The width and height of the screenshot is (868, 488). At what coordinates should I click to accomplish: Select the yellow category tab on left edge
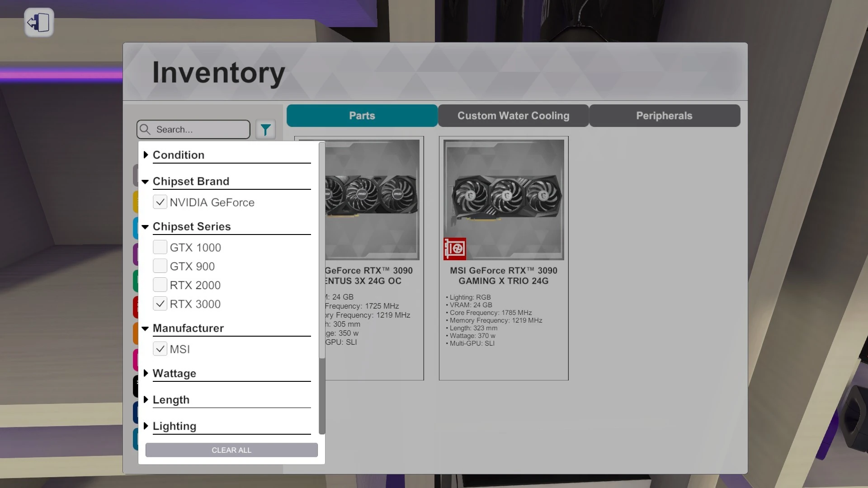tap(135, 202)
